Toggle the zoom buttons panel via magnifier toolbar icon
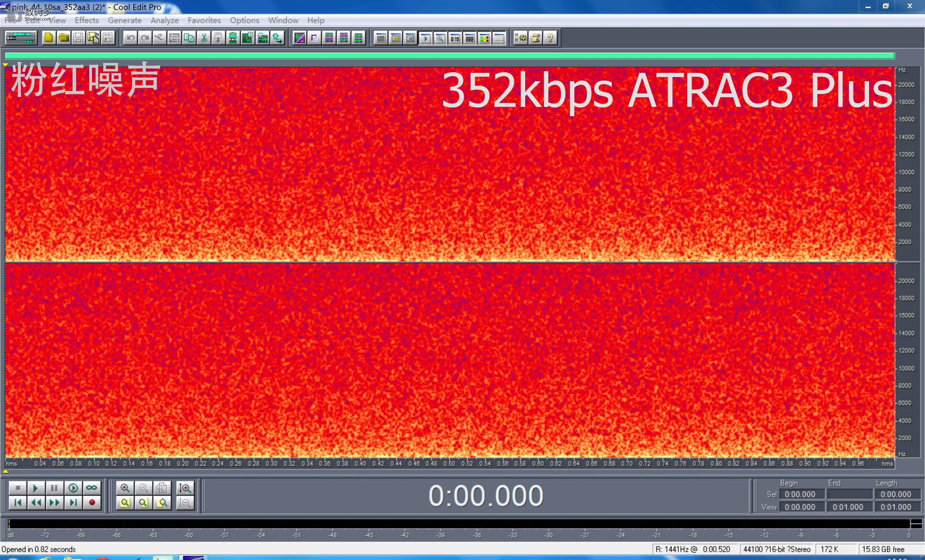Viewport: 925px width, 560px height. [440, 38]
